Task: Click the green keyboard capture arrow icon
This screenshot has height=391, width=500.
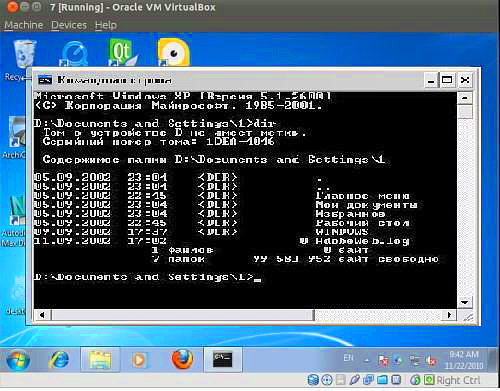Action: point(429,380)
